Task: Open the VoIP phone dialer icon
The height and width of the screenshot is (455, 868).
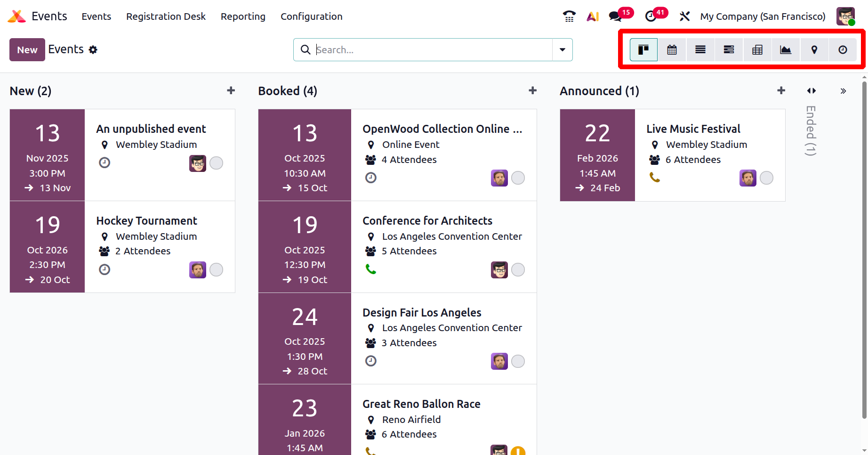Action: [569, 16]
